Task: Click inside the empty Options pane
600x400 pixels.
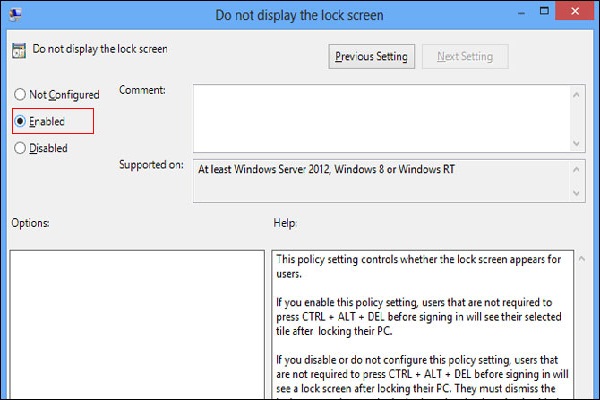Action: pos(136,320)
